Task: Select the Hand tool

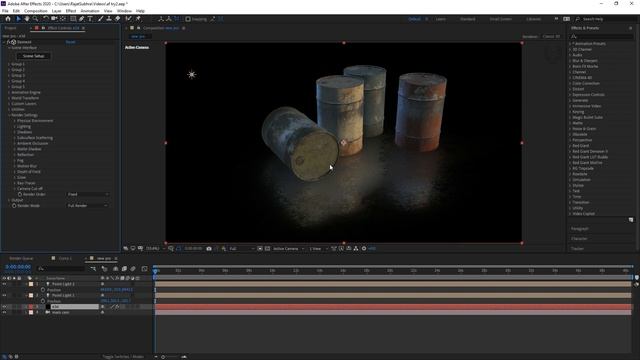Action: pyautogui.click(x=27, y=19)
